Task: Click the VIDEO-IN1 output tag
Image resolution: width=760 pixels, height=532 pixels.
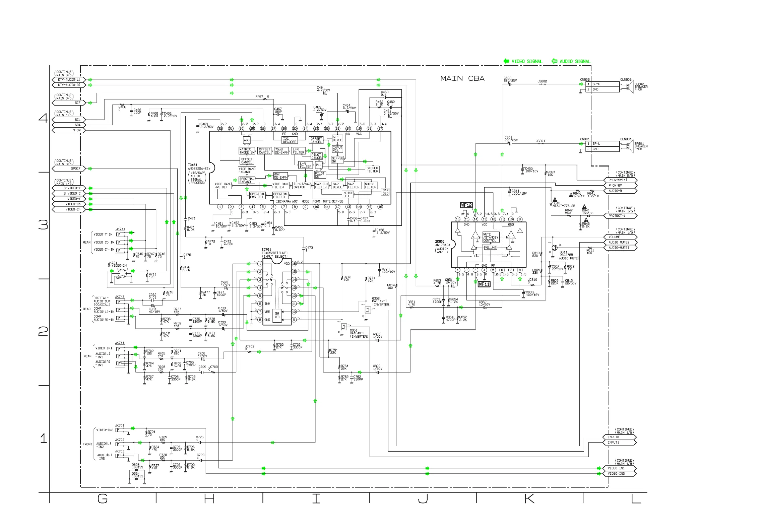Action: [619, 468]
